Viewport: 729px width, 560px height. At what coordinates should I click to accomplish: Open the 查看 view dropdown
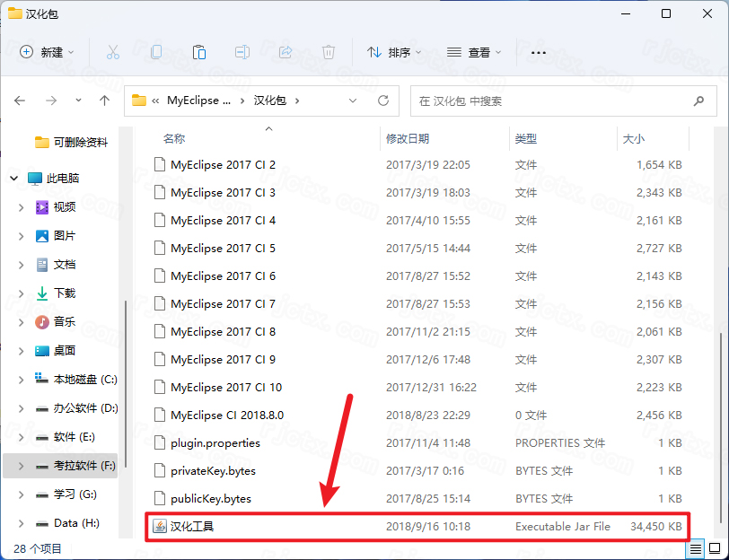tap(475, 52)
